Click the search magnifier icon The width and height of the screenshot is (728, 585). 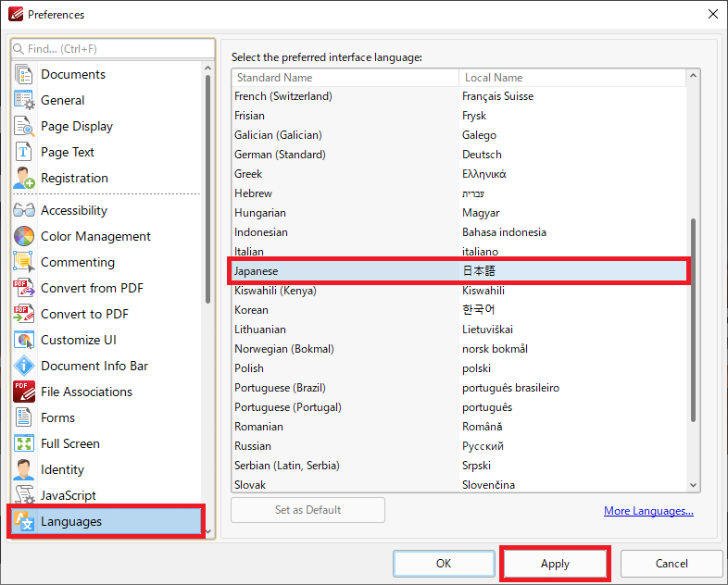[x=19, y=49]
